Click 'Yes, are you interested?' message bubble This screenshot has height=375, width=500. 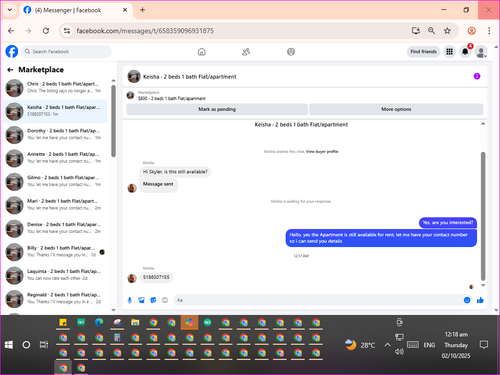448,223
